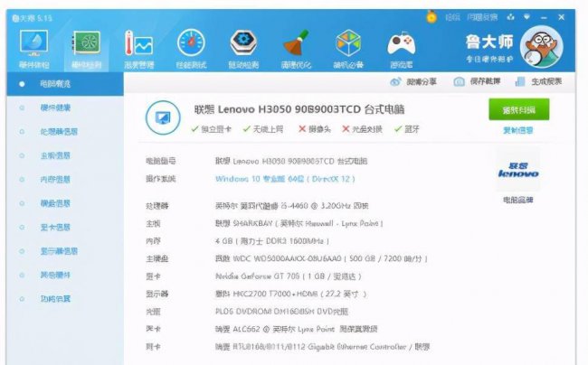The image size is (588, 365).
Task: Click the WDC WD5000AAKX hard disk row
Action: [x=321, y=258]
